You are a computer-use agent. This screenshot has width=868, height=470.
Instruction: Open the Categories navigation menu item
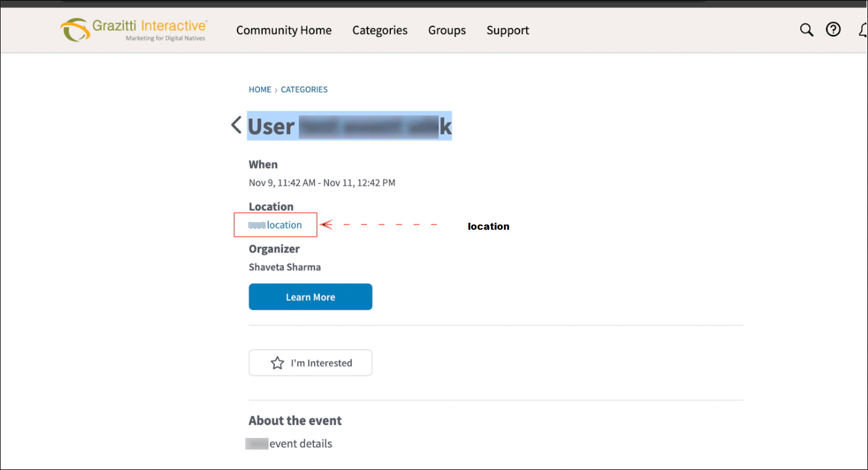380,30
